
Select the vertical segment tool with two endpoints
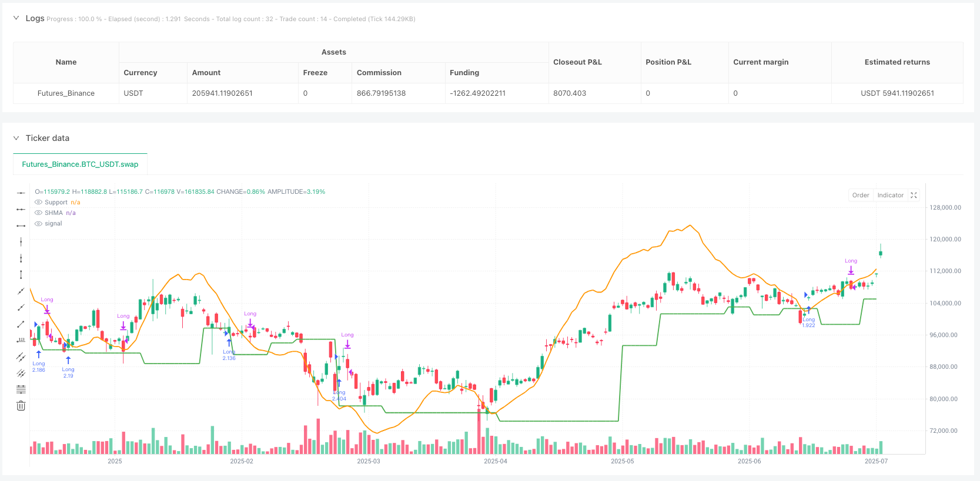click(x=21, y=274)
